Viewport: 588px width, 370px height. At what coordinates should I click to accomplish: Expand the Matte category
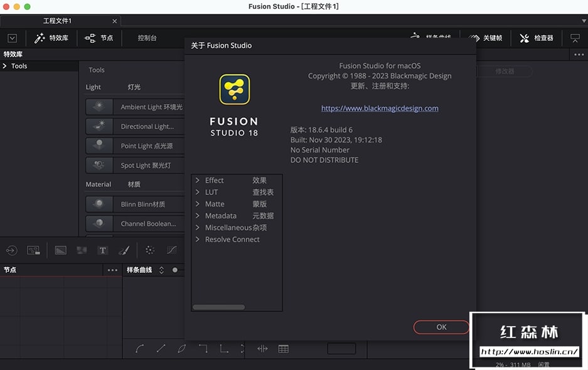click(x=197, y=204)
